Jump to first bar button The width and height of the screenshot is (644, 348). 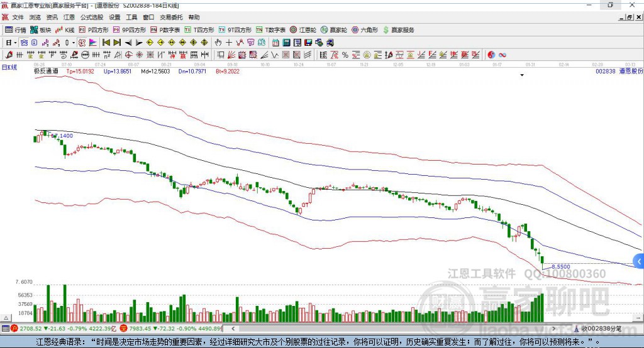tap(106, 43)
